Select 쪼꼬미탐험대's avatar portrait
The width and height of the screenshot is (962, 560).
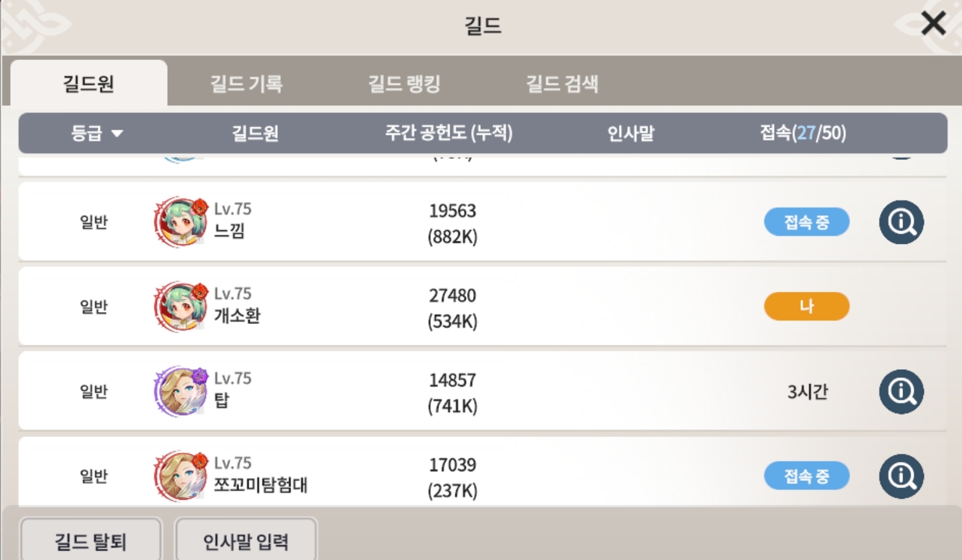tap(180, 476)
